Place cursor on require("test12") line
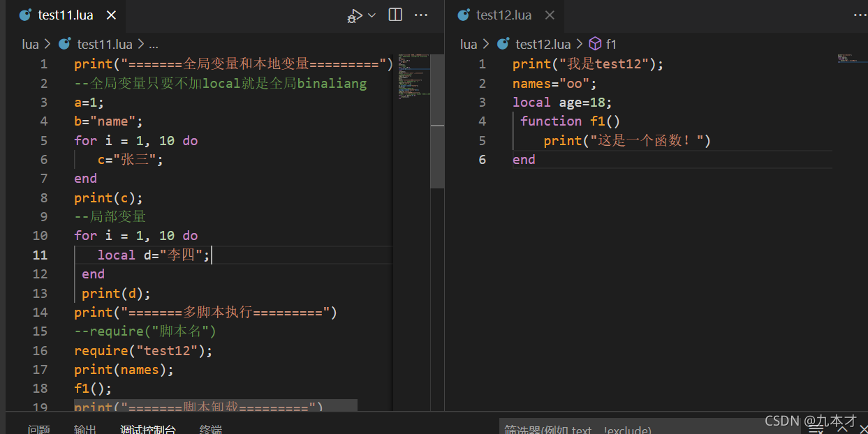Viewport: 868px width, 434px height. (x=143, y=350)
